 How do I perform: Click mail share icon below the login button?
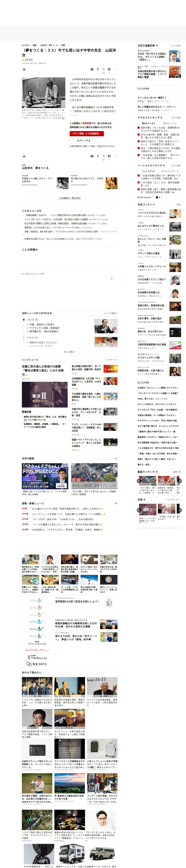click(92, 156)
